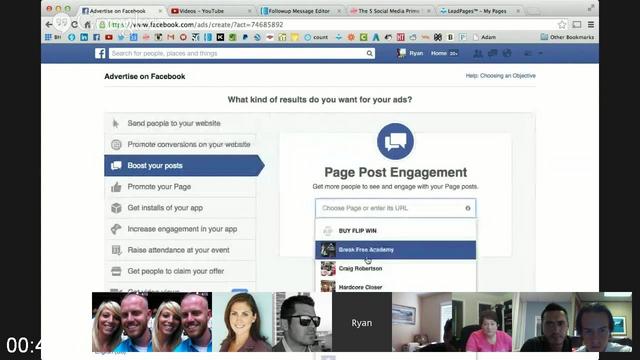Select Get installs of your app
This screenshot has height=360, width=640.
[180, 208]
